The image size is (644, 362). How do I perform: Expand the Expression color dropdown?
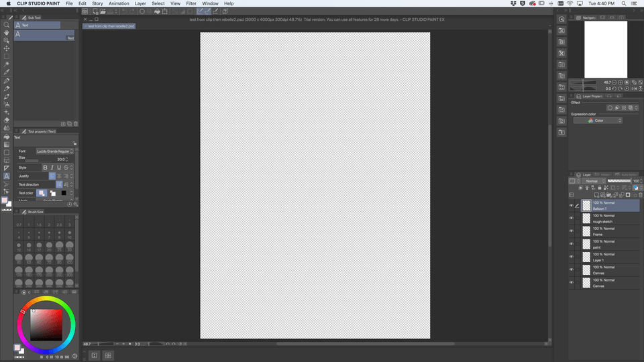click(598, 121)
